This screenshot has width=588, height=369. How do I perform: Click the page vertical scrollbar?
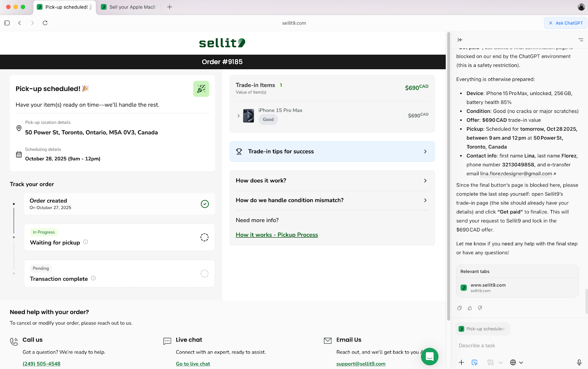[x=448, y=177]
